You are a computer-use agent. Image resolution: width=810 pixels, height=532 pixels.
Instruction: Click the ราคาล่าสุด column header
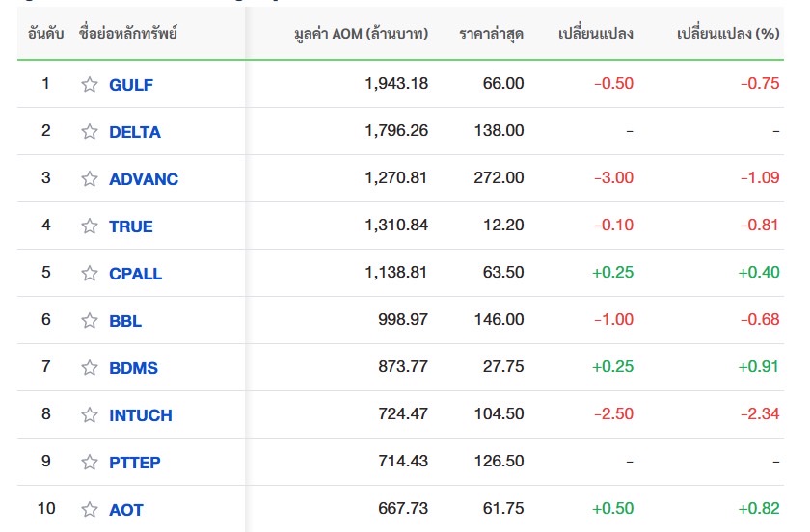click(491, 34)
